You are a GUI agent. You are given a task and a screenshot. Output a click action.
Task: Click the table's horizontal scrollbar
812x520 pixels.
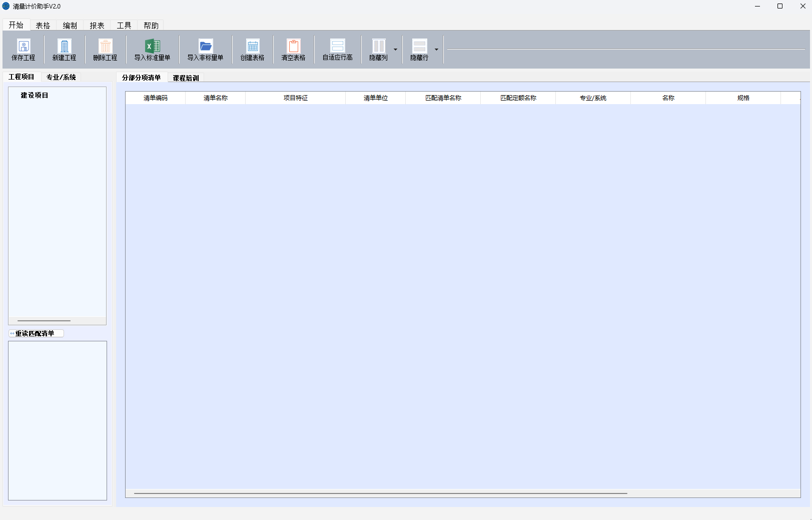381,493
